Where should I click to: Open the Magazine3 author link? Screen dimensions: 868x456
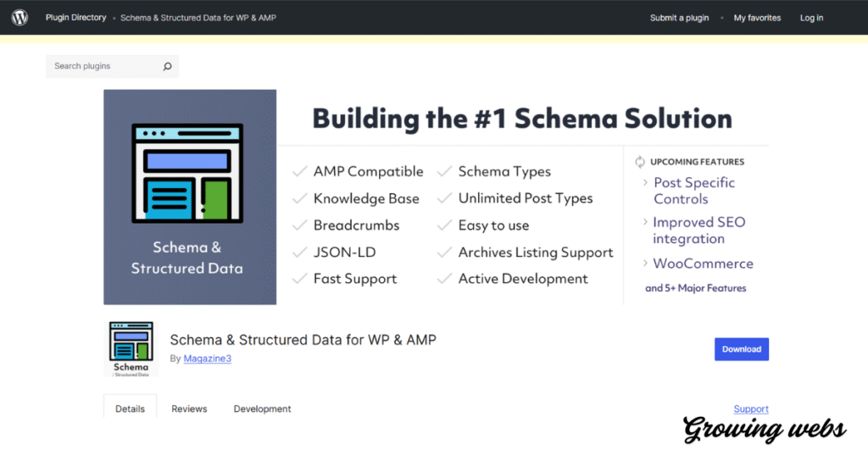coord(207,359)
